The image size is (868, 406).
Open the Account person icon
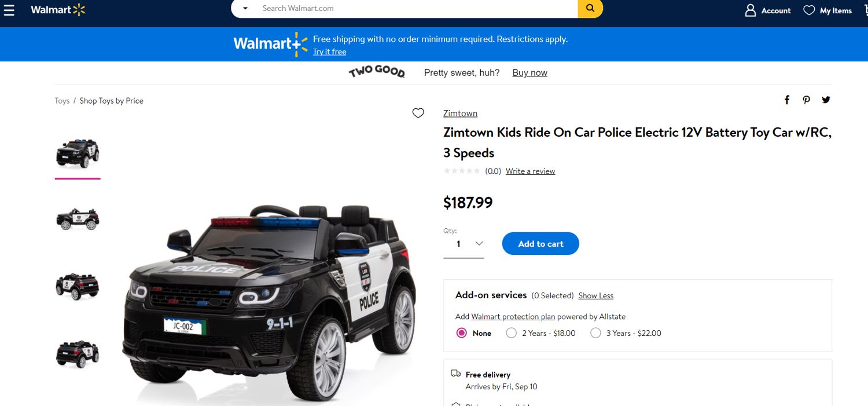(751, 10)
